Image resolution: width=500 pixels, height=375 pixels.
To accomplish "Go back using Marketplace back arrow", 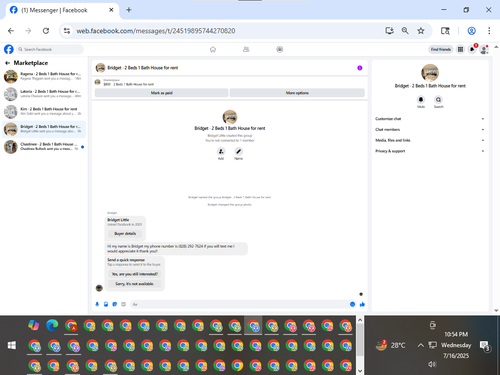I will [7, 63].
